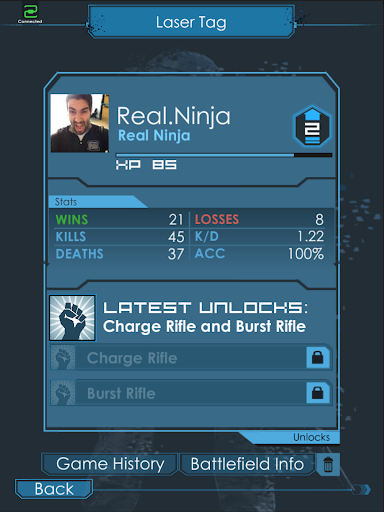This screenshot has height=512, width=384.
Task: Click the Real.Ninja profile photo
Action: click(80, 123)
